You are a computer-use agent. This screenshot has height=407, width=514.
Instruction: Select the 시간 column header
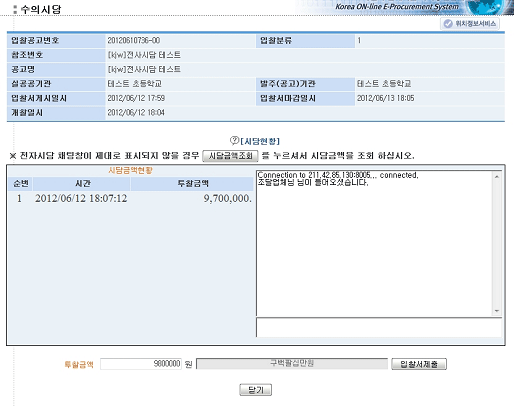click(82, 184)
